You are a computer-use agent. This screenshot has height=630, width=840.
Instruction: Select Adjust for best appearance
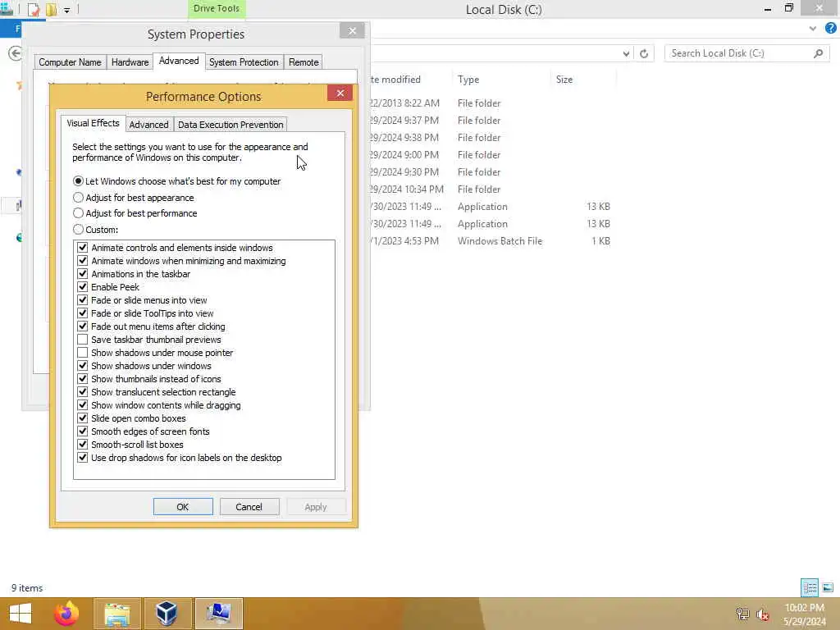tap(134, 198)
